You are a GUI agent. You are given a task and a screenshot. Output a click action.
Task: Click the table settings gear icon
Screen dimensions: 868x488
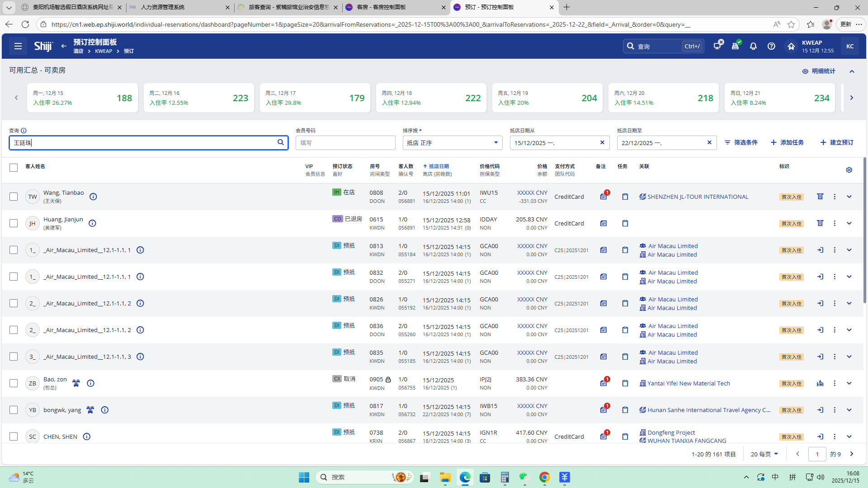pos(849,170)
